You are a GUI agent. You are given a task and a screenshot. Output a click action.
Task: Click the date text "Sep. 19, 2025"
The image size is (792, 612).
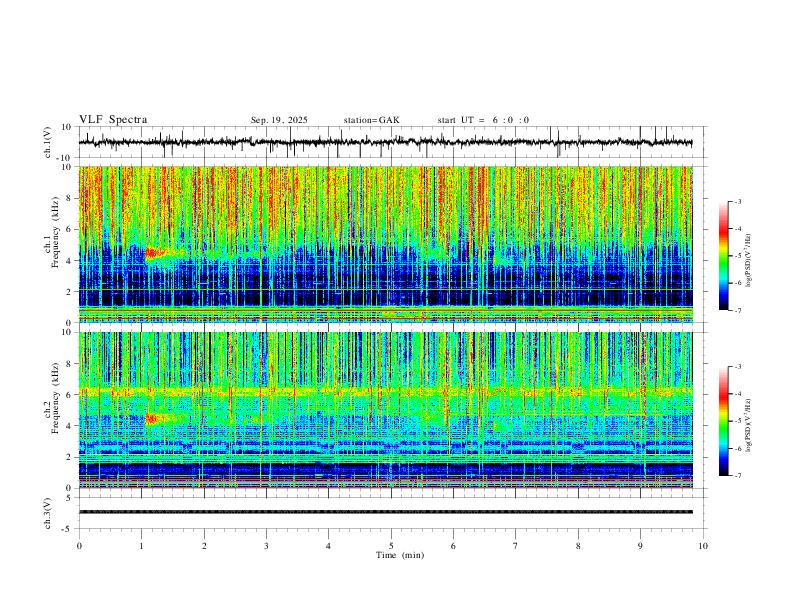pos(279,120)
